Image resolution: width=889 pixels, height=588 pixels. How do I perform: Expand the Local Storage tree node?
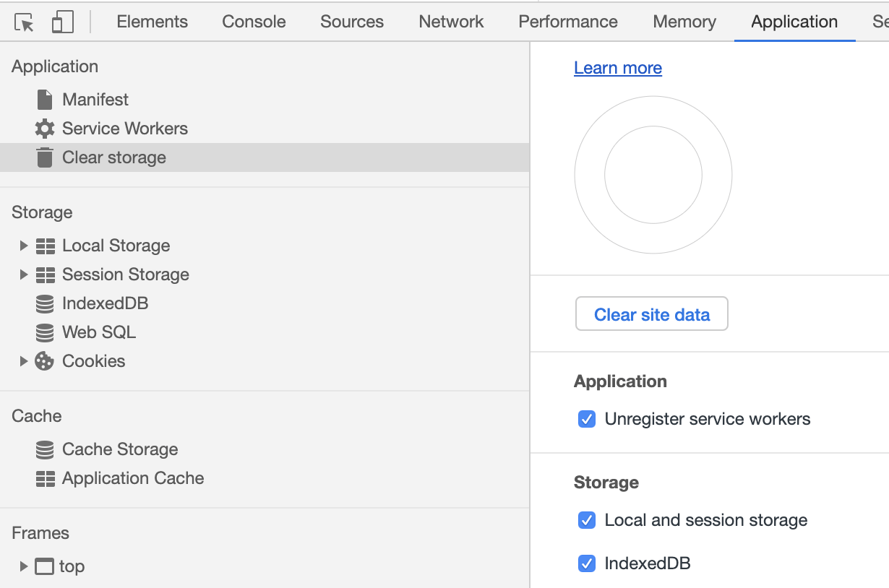pyautogui.click(x=23, y=246)
